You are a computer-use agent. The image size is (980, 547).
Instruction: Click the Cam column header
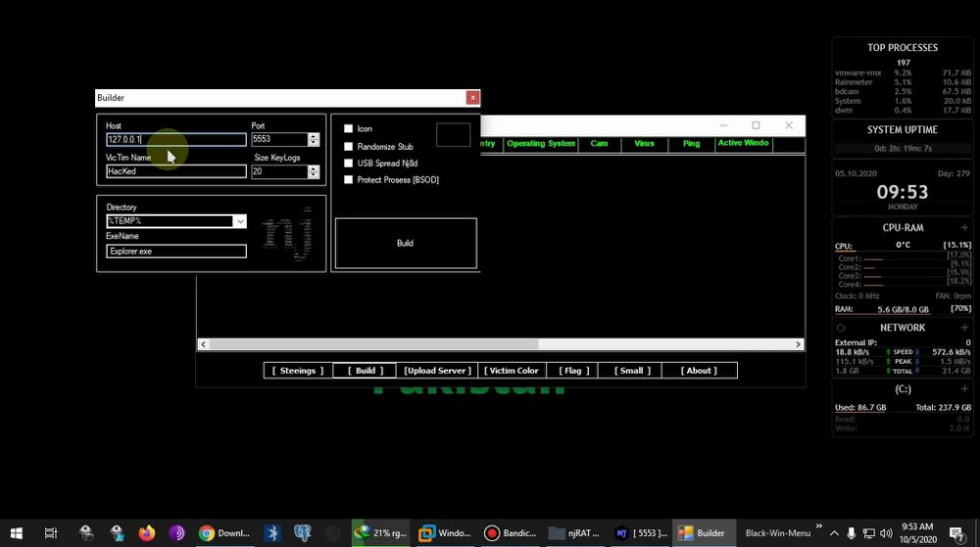[x=600, y=144]
